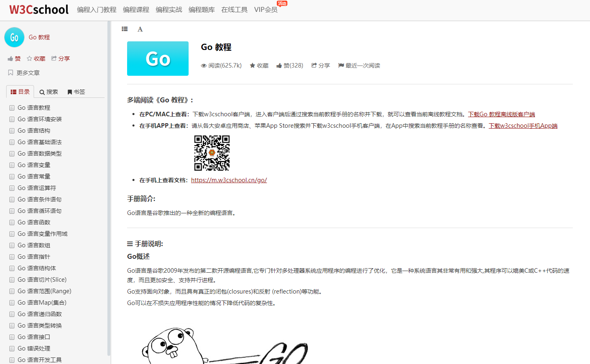This screenshot has width=590, height=364.
Task: Open chapter Go 语言变量
Action: [34, 165]
